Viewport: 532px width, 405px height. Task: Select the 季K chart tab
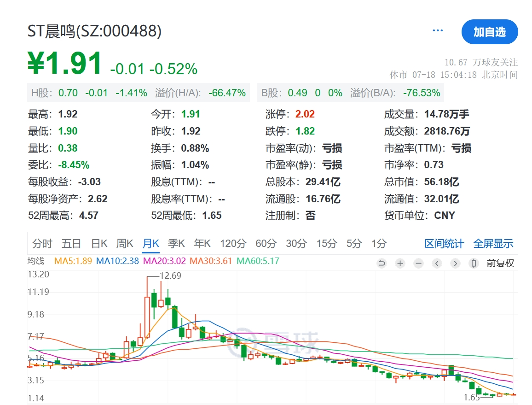[x=176, y=244]
